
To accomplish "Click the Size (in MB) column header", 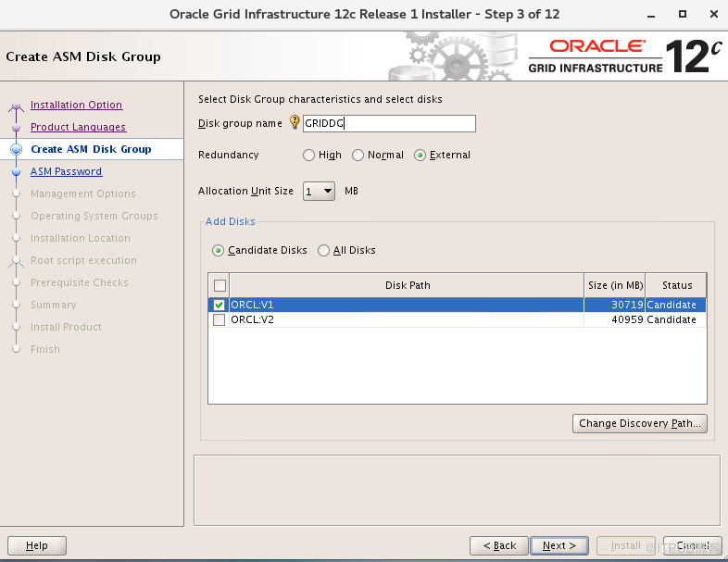I will point(615,285).
